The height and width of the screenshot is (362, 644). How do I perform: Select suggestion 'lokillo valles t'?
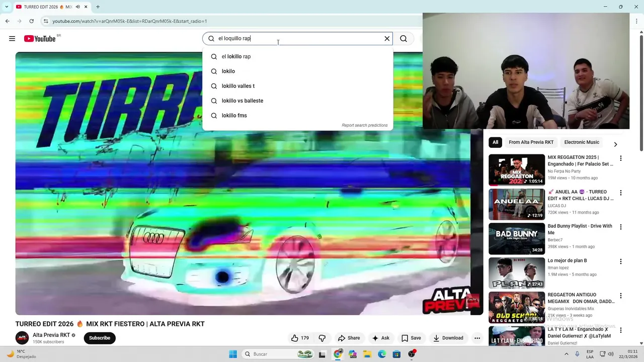(297, 86)
